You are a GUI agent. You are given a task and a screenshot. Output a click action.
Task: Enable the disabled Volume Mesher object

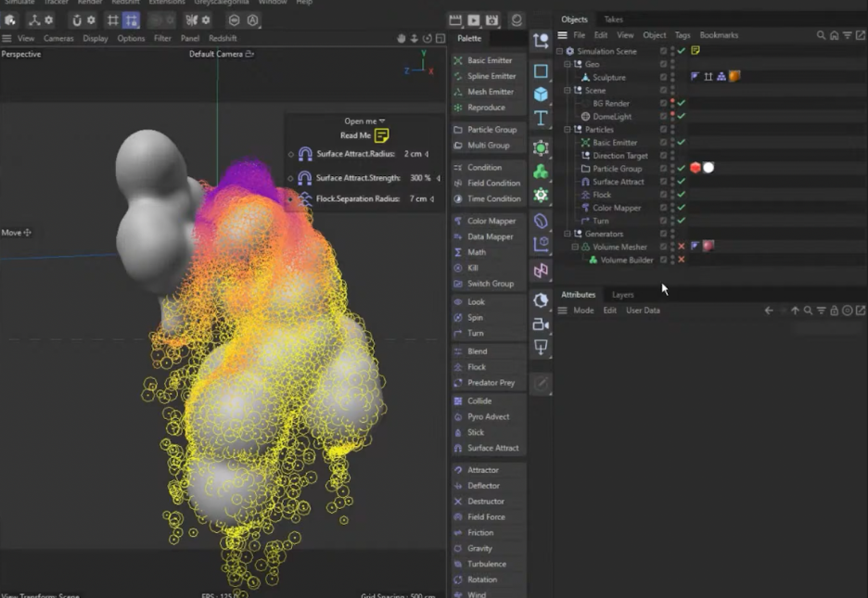pyautogui.click(x=682, y=247)
